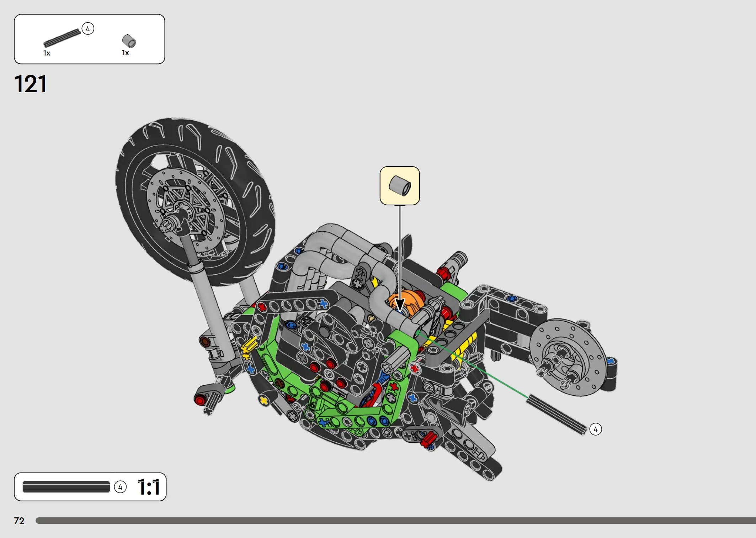
Task: Click the 1x label under the axle
Action: click(x=47, y=53)
